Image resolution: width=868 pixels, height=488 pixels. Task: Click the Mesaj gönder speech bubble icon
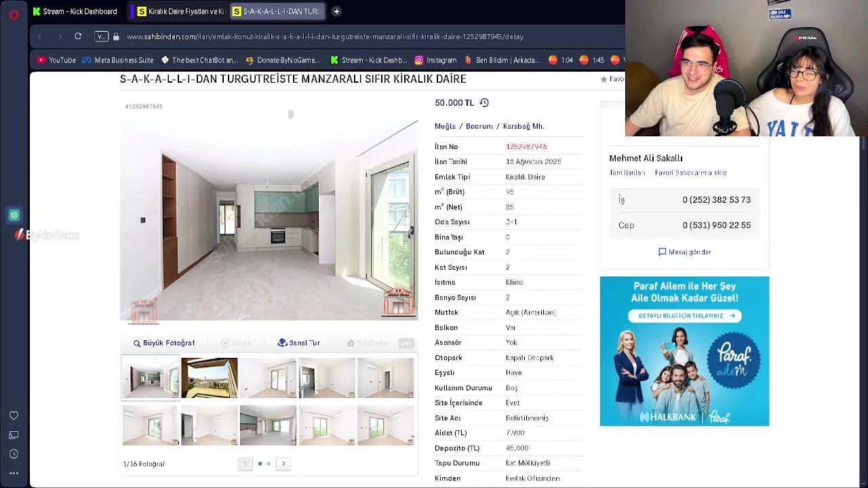tap(663, 252)
